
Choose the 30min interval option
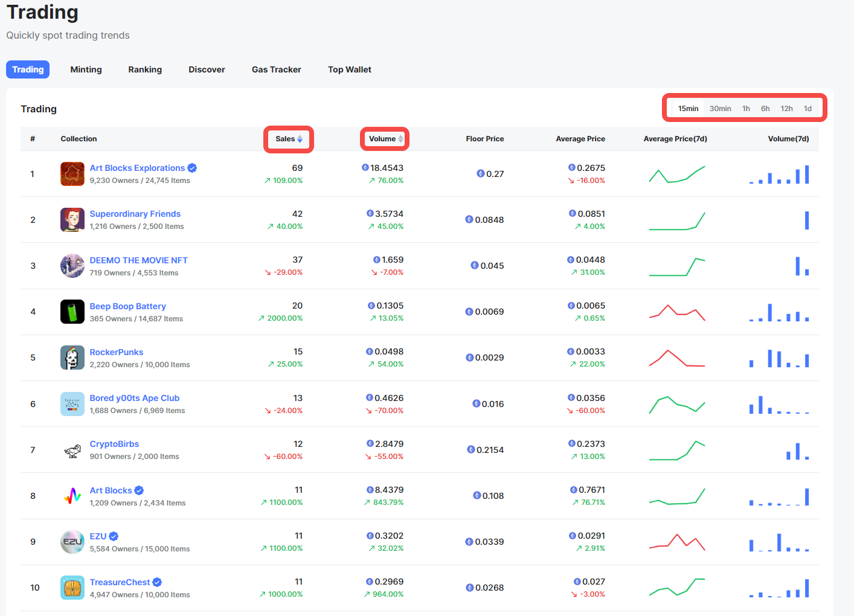720,109
